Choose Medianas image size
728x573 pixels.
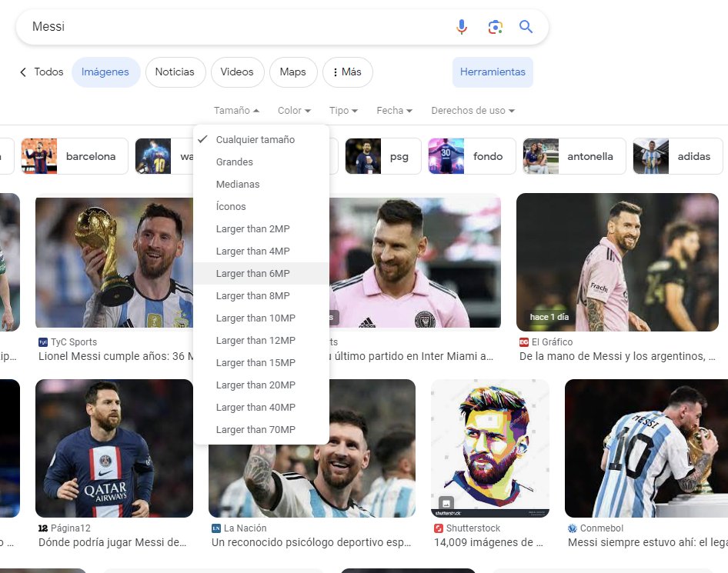262,184
